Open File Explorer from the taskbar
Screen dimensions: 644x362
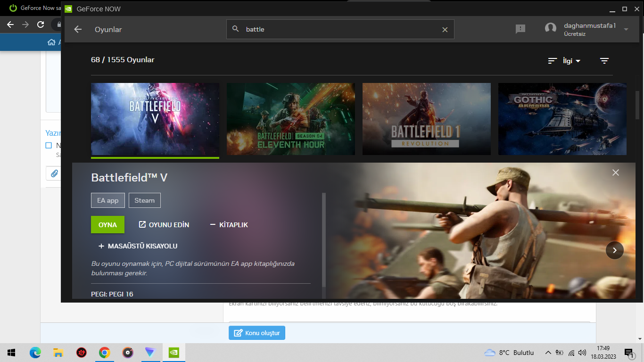click(x=58, y=352)
